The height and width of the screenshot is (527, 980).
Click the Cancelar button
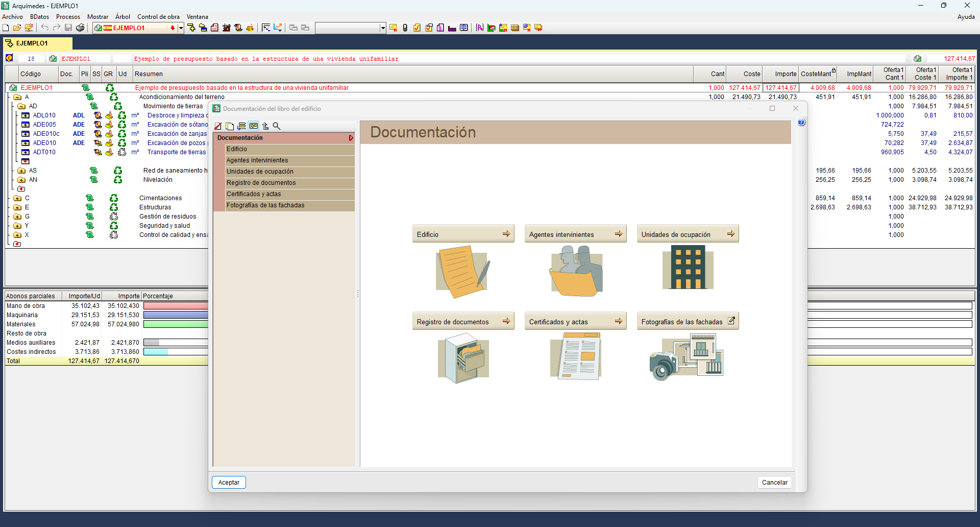[x=774, y=483]
